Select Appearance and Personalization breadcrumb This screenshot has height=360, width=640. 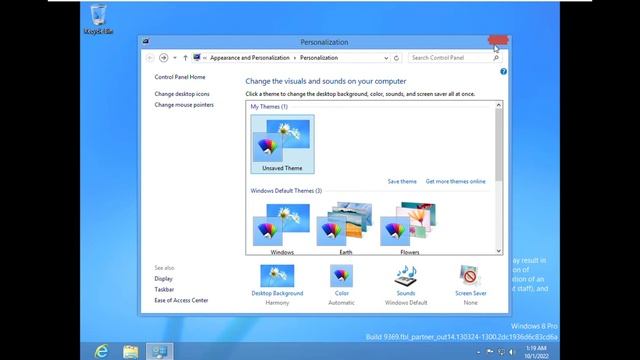(x=250, y=58)
